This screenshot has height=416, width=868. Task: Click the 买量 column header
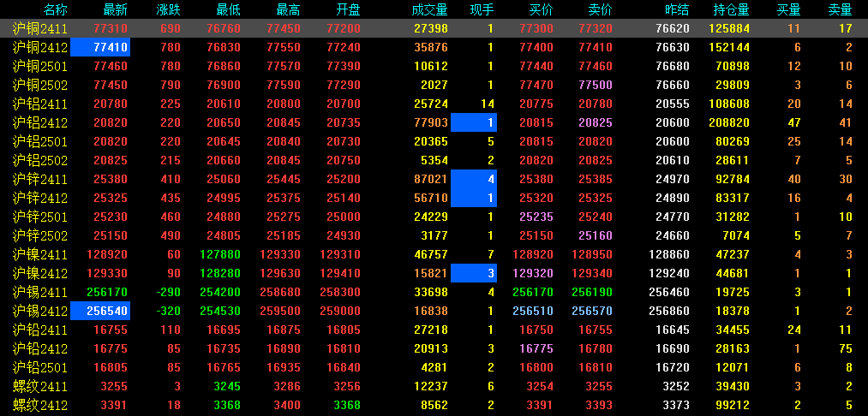pos(789,9)
